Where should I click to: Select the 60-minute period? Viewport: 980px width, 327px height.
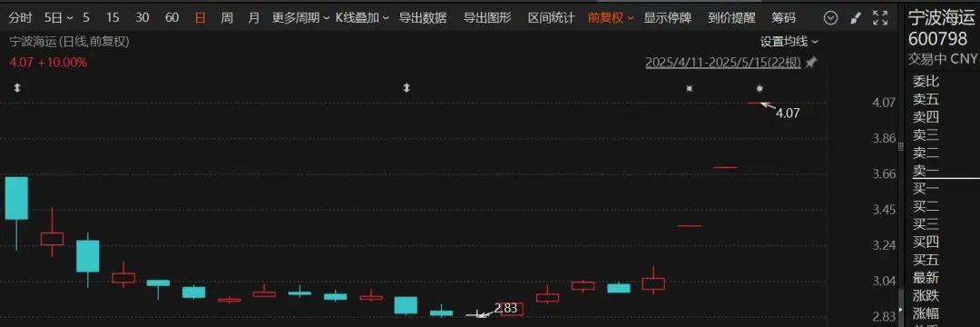pos(171,18)
